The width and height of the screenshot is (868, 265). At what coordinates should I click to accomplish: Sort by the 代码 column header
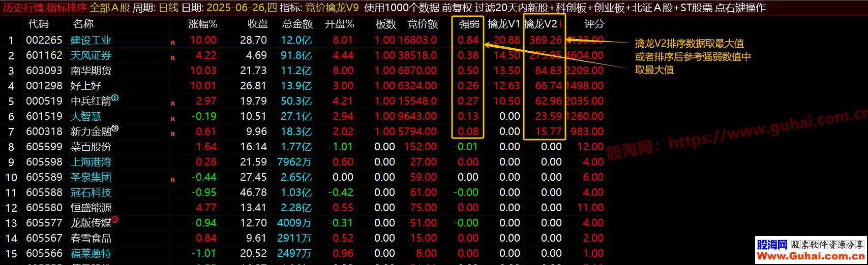39,24
